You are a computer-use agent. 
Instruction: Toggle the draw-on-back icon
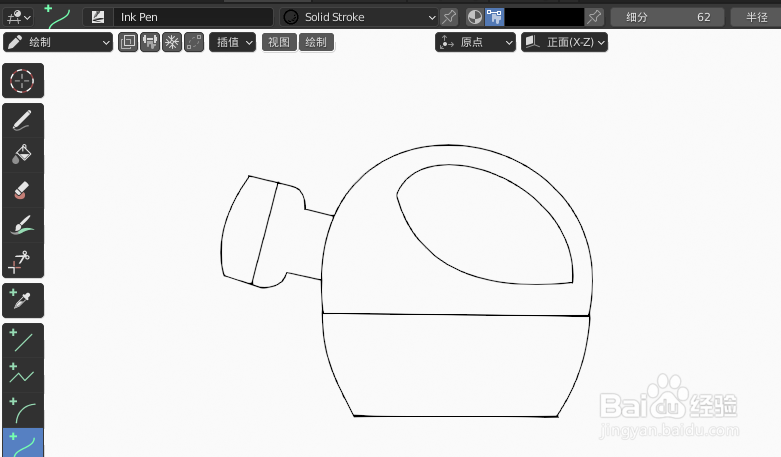point(128,42)
